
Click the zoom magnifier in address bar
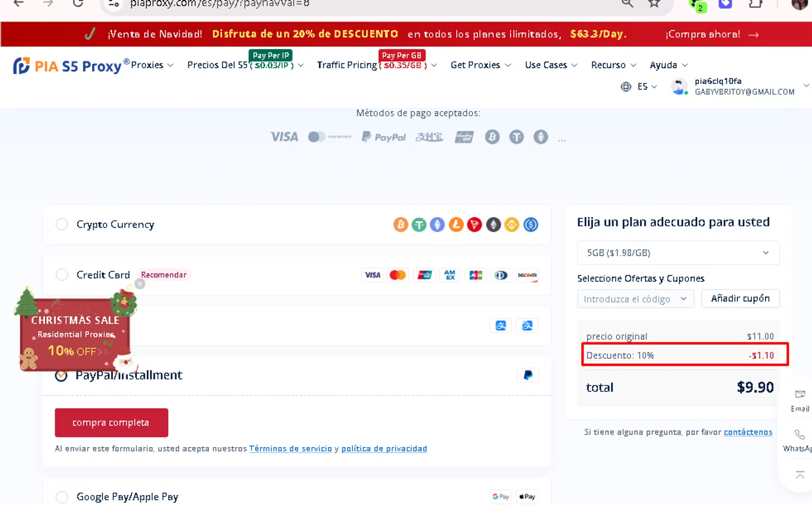coord(627,3)
